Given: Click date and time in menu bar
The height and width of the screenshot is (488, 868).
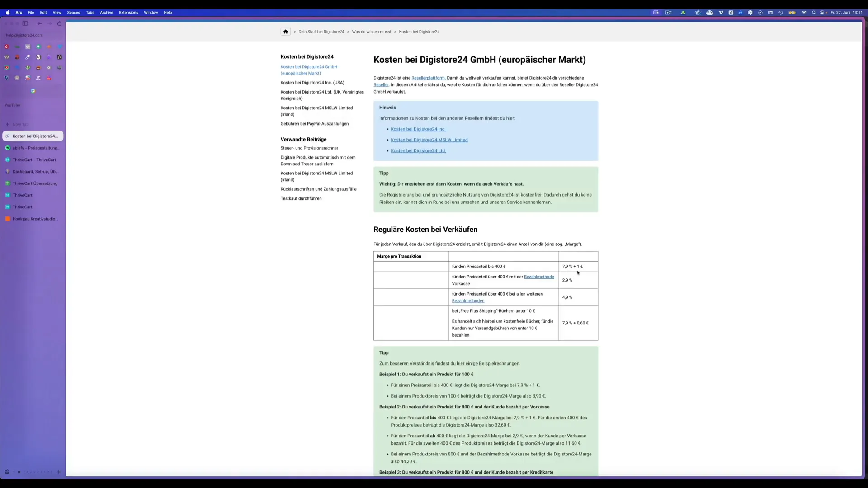Looking at the screenshot, I should [846, 13].
